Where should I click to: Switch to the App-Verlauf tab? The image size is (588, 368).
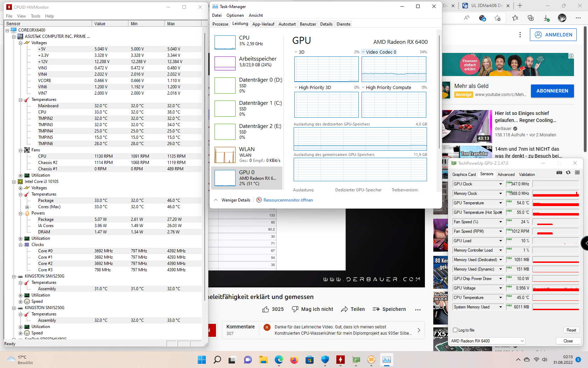pos(263,24)
